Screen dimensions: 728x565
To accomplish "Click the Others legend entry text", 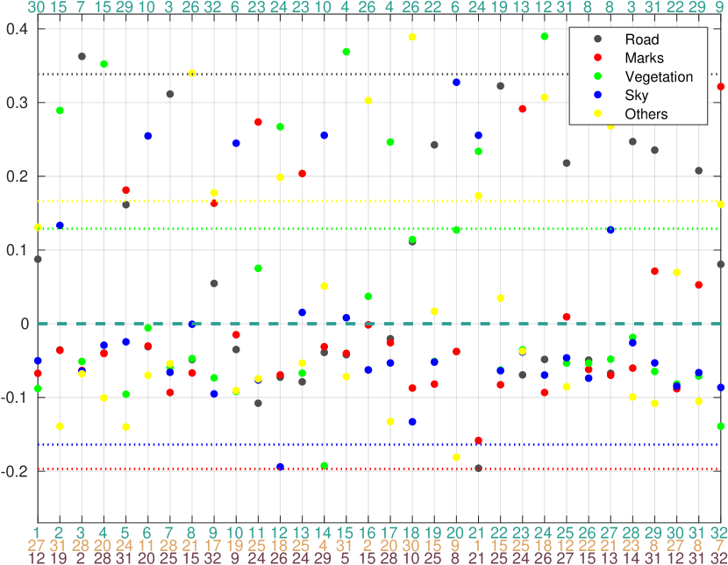I will click(646, 114).
